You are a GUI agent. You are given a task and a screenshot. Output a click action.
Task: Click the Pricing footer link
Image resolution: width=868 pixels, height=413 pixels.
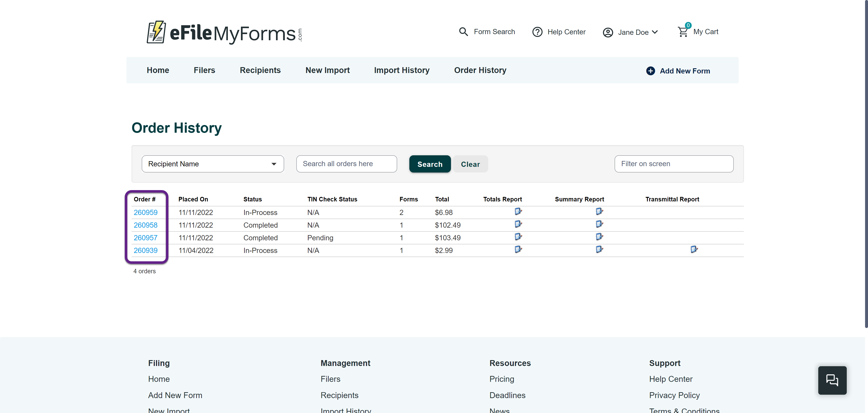(501, 379)
